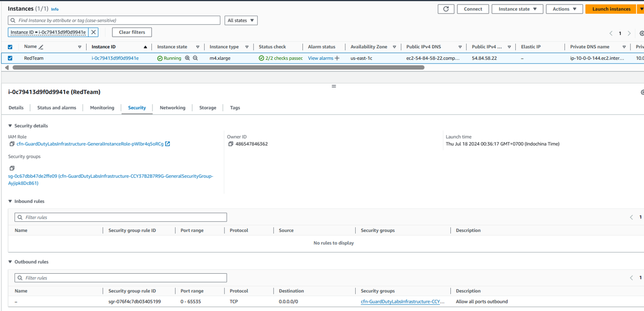Collapse the Security details section
Image resolution: width=644 pixels, height=311 pixels.
(10, 126)
